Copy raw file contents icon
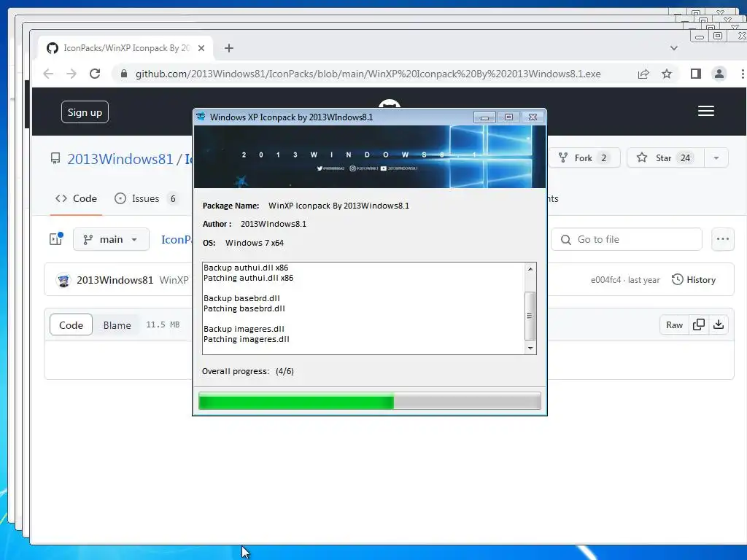 pyautogui.click(x=699, y=324)
